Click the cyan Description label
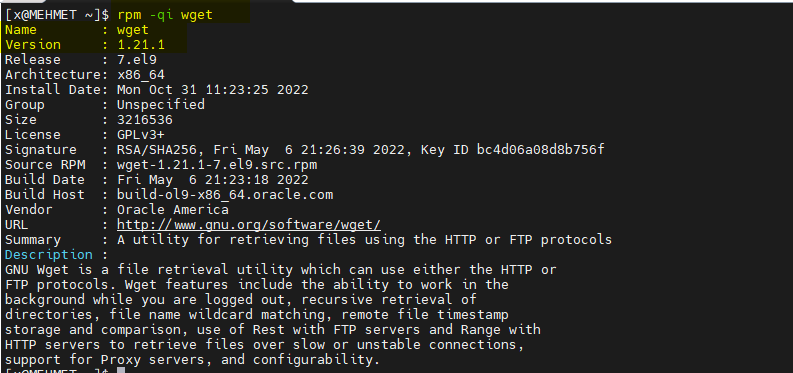 [x=49, y=254]
